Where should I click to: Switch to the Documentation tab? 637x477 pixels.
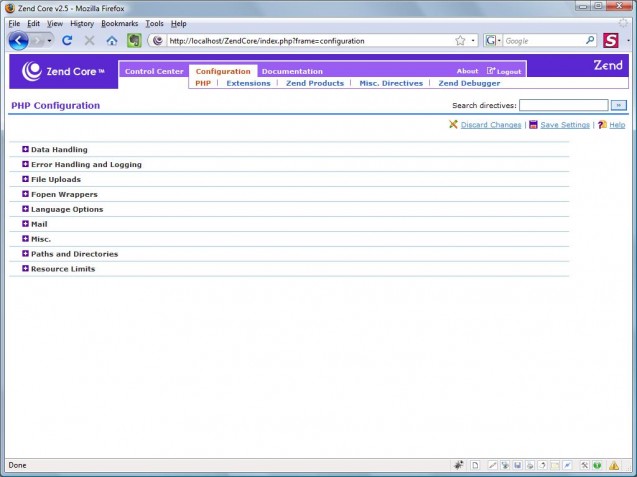[292, 71]
